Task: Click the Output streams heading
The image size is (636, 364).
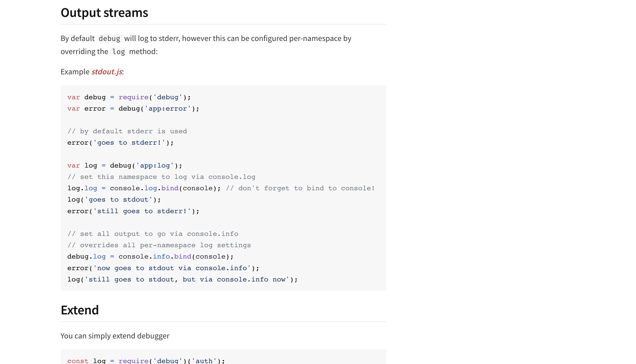Action: click(x=104, y=12)
